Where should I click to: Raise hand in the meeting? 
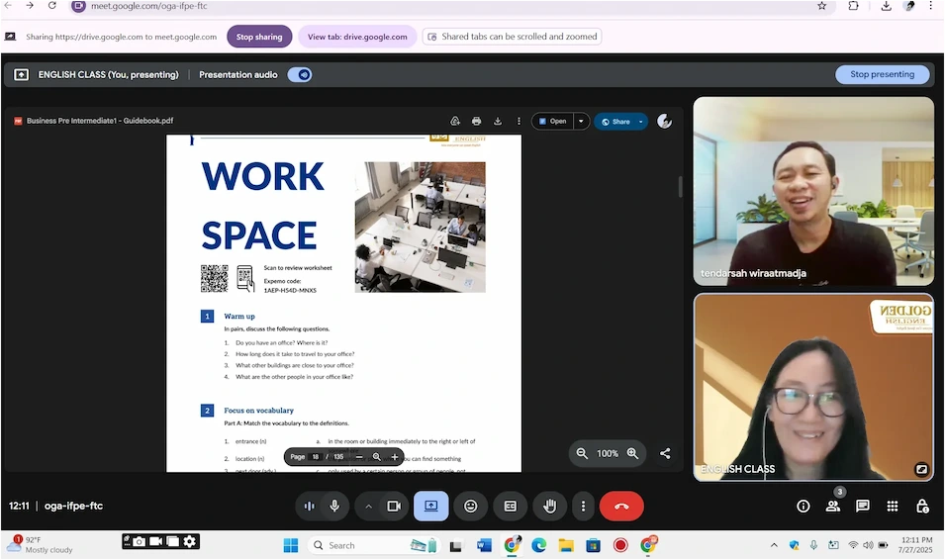550,506
